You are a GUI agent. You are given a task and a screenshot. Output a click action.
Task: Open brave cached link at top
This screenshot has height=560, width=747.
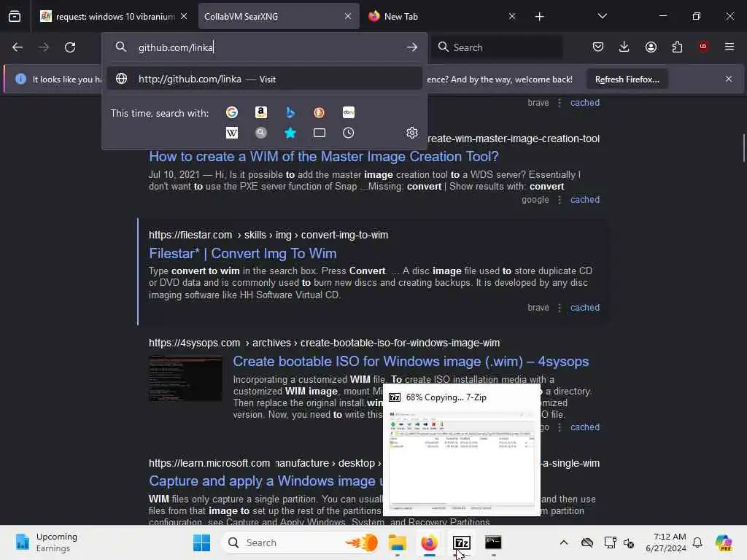click(x=585, y=102)
